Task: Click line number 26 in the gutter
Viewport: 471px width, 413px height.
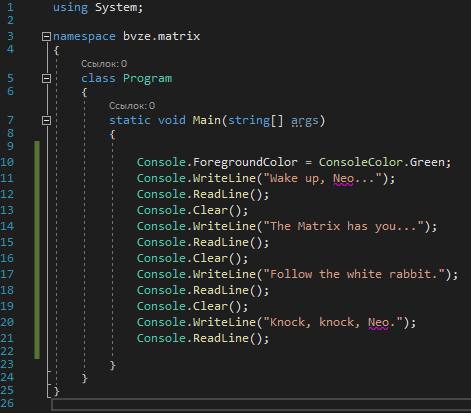Action: click(x=7, y=403)
